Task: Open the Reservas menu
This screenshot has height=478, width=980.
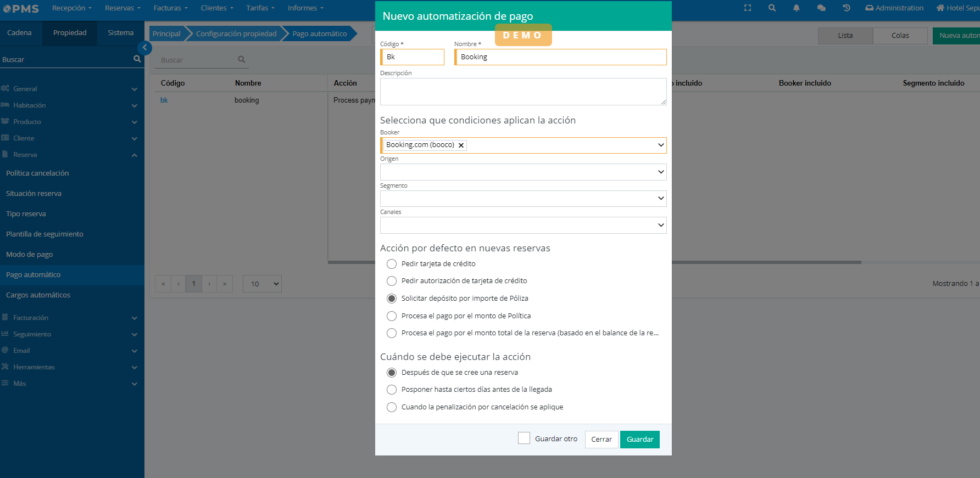Action: [x=122, y=8]
